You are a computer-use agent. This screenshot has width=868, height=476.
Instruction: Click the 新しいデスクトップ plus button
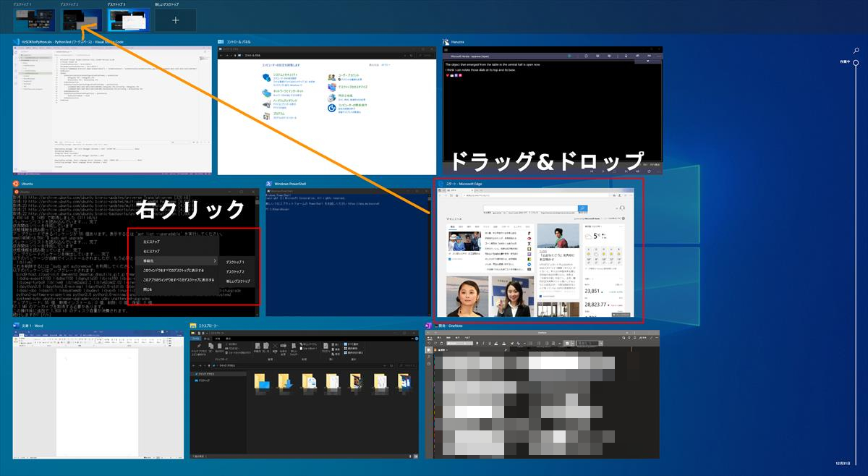[x=175, y=20]
